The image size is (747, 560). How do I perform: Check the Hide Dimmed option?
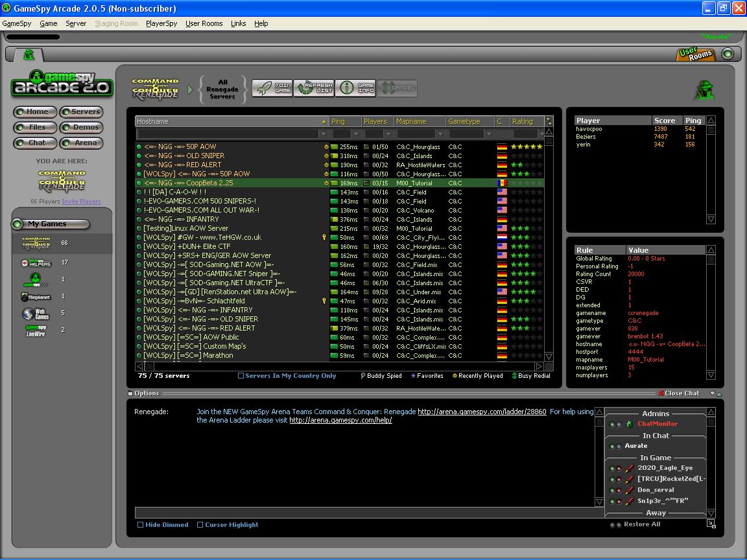click(x=141, y=525)
